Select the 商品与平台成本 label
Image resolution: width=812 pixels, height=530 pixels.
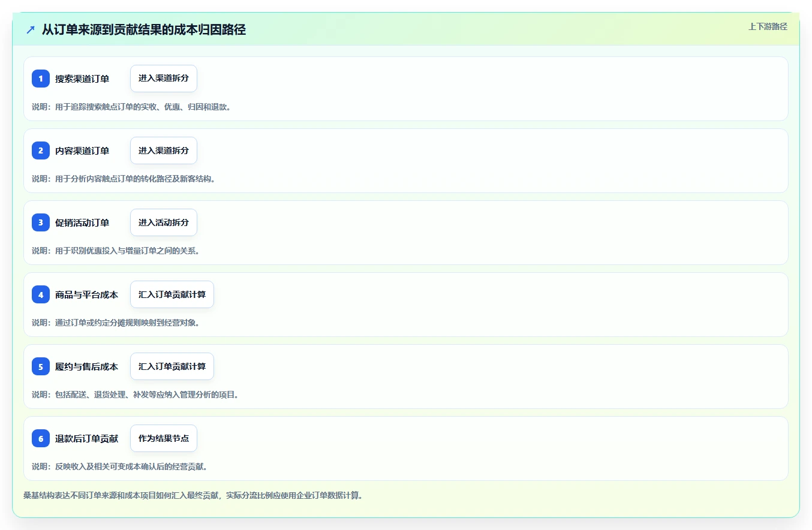(87, 294)
